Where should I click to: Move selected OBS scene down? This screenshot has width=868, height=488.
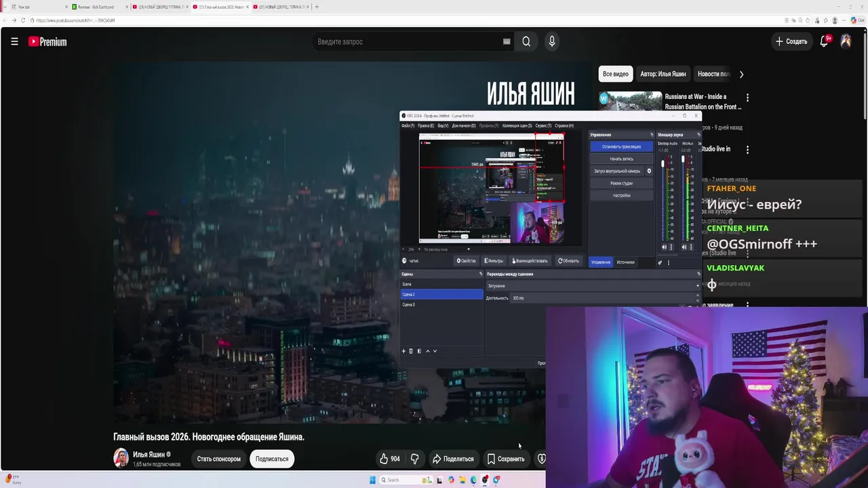(435, 351)
